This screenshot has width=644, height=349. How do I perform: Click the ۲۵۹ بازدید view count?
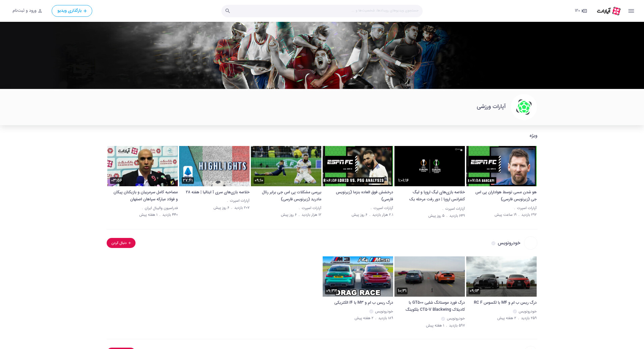[x=529, y=318]
